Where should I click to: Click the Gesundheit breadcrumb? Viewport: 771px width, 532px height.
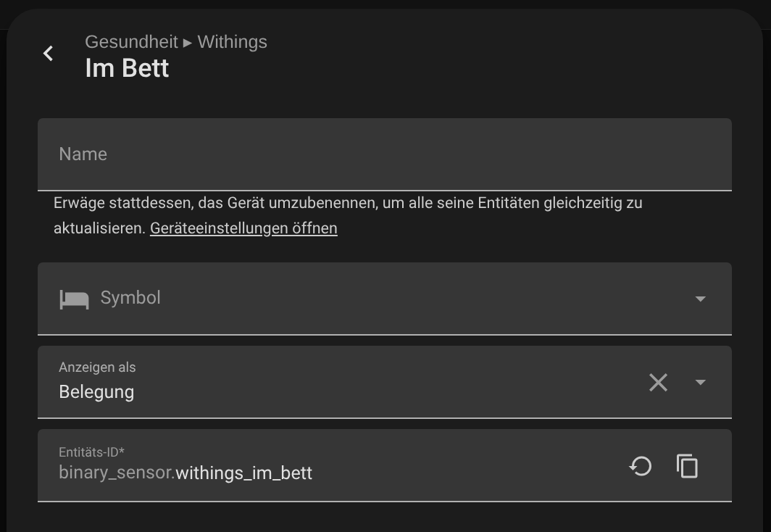click(131, 42)
